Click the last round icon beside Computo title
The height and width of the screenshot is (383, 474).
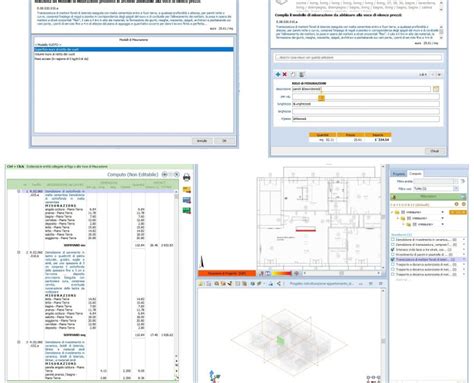click(177, 174)
